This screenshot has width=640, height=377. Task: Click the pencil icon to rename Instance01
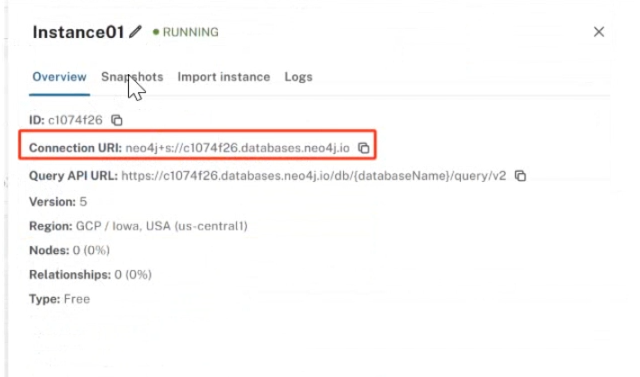point(135,32)
